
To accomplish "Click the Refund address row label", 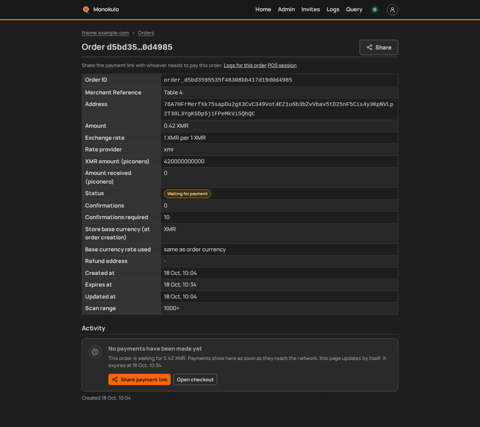I will pyautogui.click(x=106, y=261).
